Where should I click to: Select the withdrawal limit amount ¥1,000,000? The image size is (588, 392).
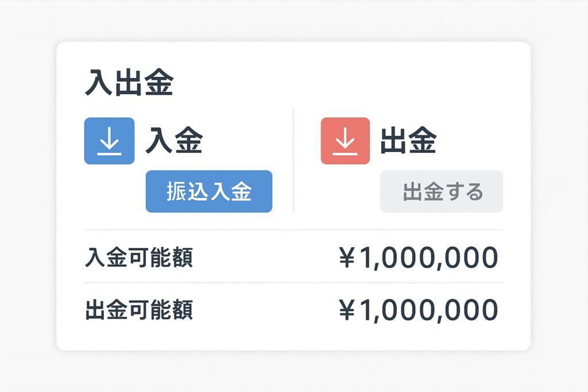click(419, 311)
